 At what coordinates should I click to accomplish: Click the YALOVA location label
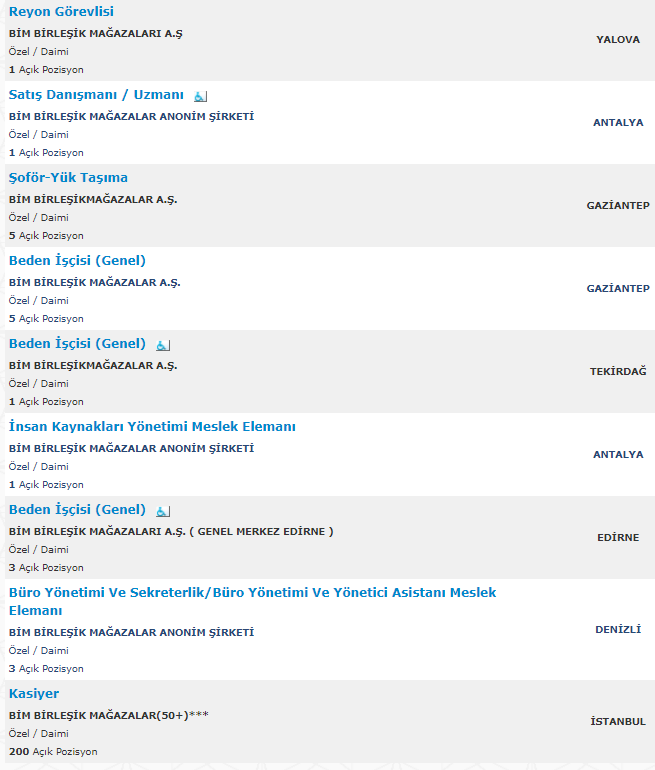click(618, 39)
